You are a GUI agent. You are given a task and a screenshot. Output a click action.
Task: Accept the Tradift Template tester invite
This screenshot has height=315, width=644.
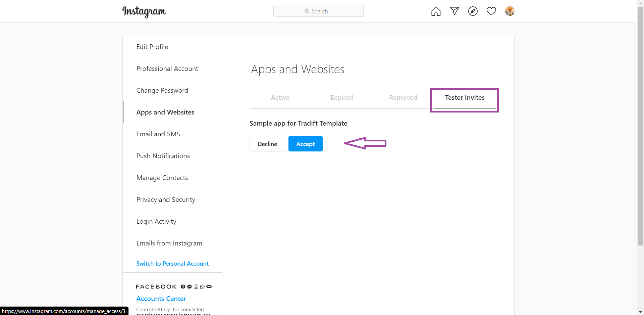305,144
